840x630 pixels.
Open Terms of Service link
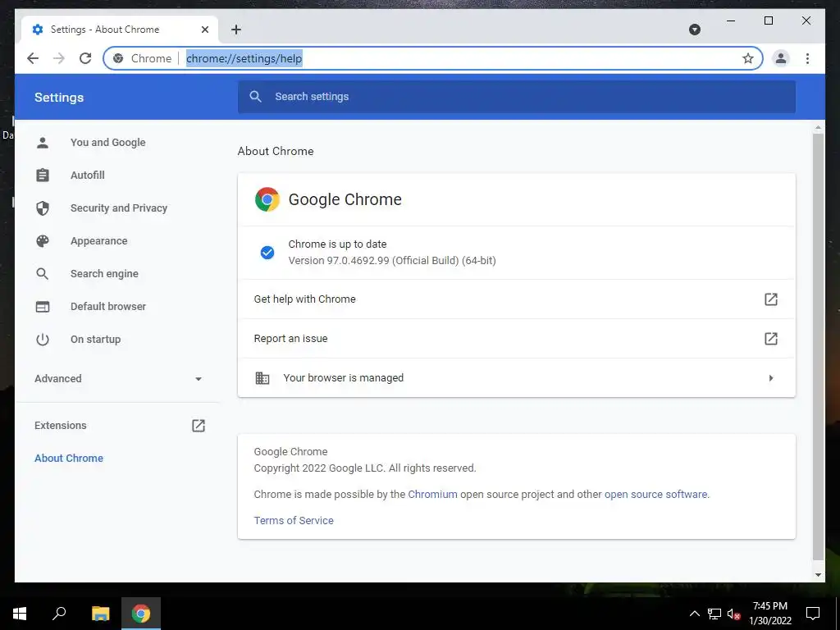click(x=294, y=521)
